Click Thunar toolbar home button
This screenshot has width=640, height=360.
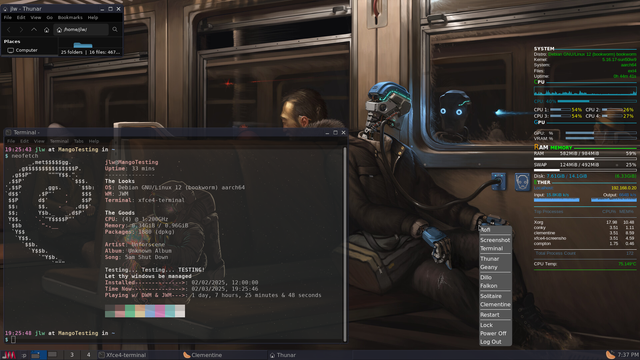tap(47, 30)
